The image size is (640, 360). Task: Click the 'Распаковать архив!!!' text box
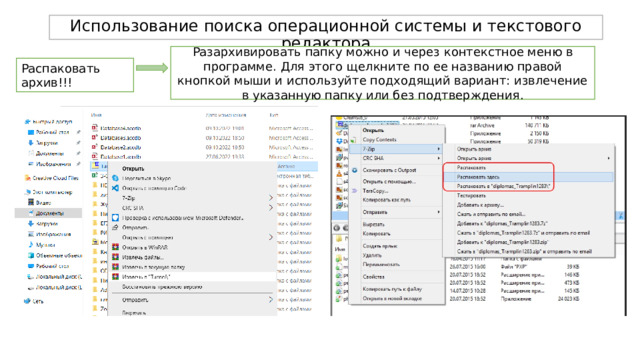75,75
